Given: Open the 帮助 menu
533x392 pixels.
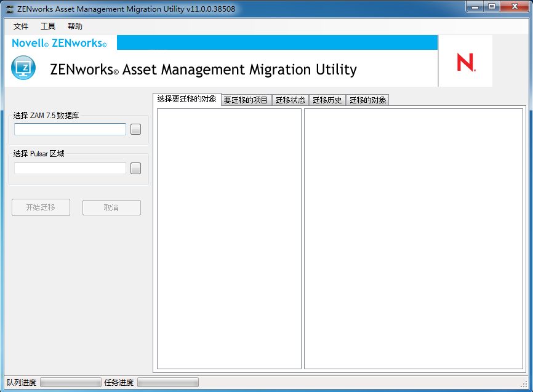Looking at the screenshot, I should [x=75, y=26].
